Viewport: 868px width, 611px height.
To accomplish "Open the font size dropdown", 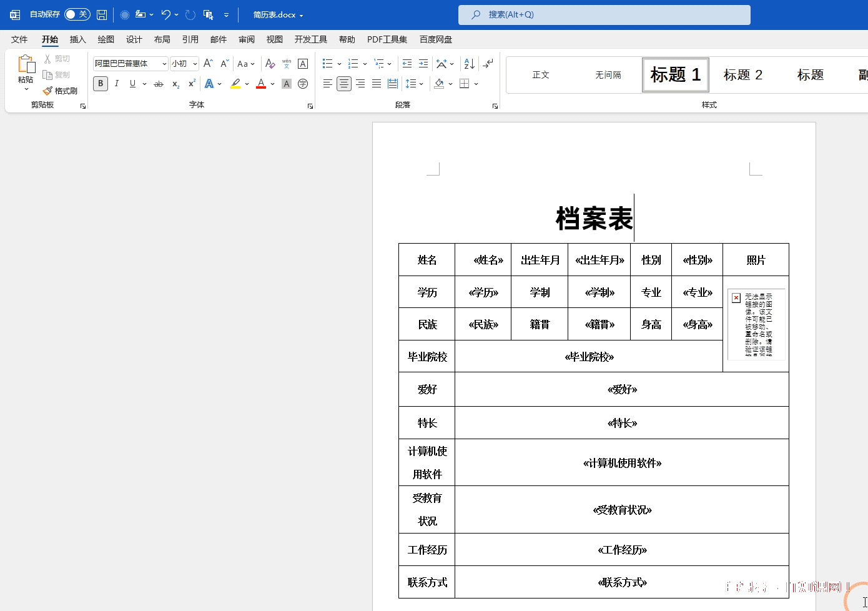I will click(x=195, y=64).
